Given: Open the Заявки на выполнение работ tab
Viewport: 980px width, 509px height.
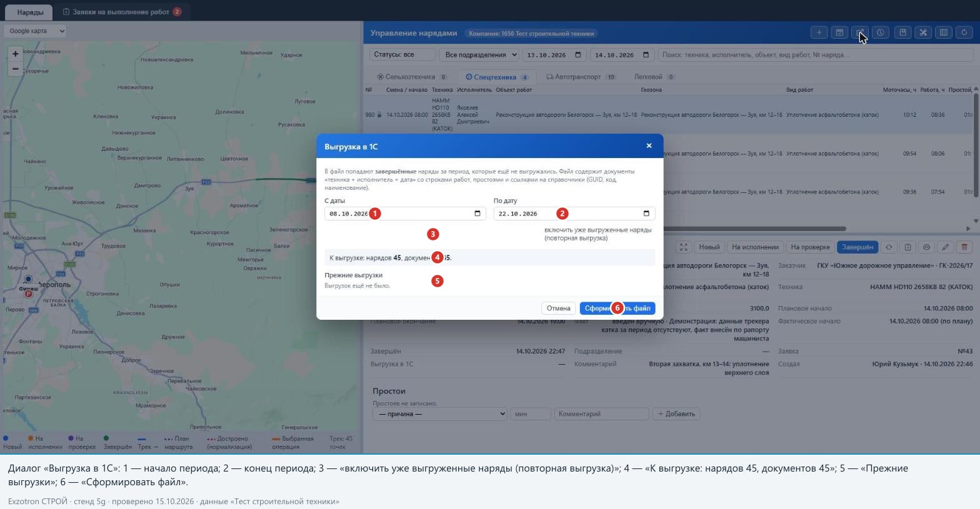Looking at the screenshot, I should click(x=121, y=12).
